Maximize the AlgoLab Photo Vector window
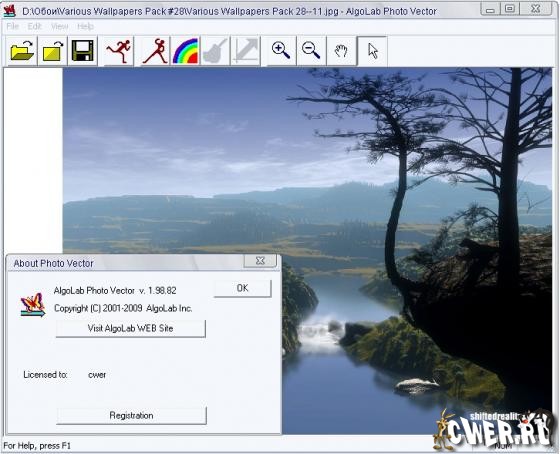The image size is (560, 454). click(x=510, y=9)
